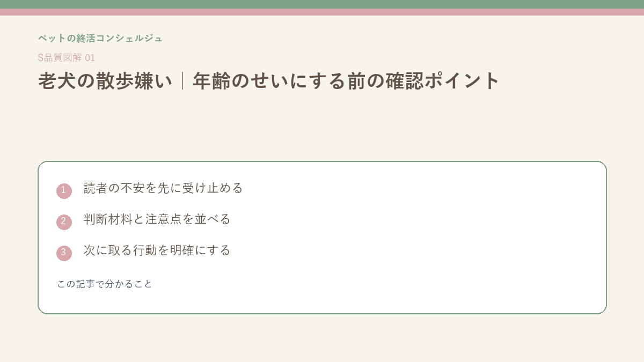Select the text 判断材料と注意点を並べる
644x362 pixels.
(157, 219)
